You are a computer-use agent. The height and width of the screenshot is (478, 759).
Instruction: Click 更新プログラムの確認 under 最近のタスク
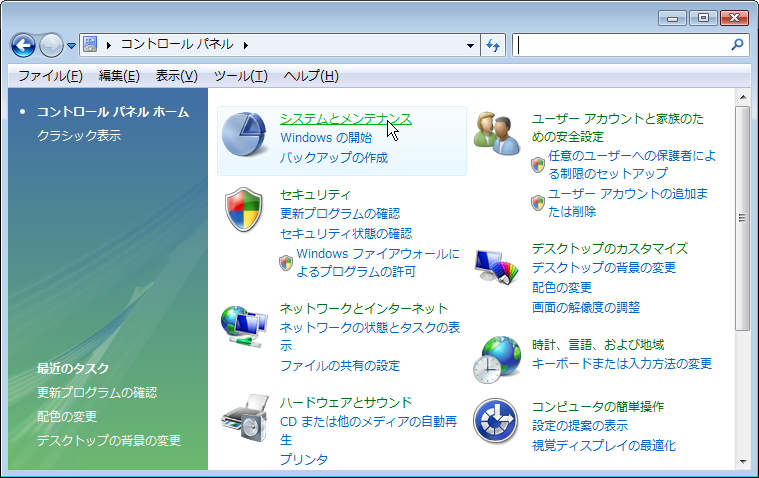pos(97,392)
